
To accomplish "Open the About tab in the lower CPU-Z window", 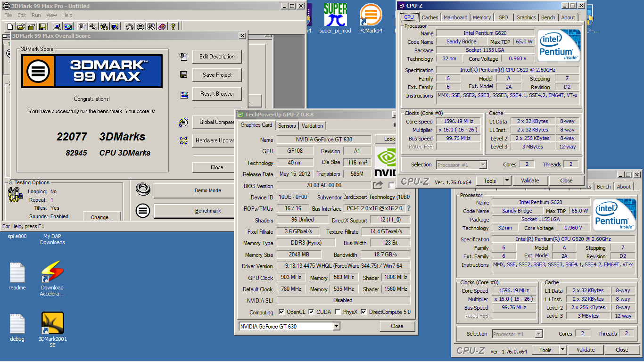I will point(624,187).
